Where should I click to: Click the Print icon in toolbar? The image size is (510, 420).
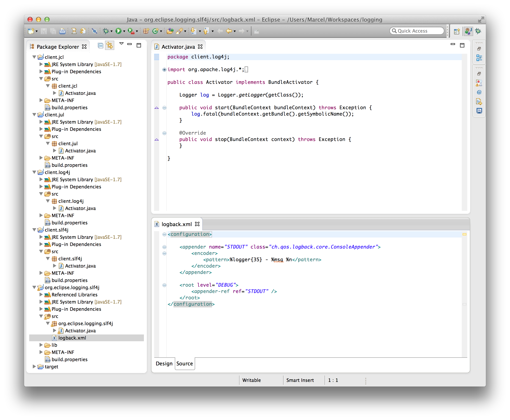tap(62, 31)
